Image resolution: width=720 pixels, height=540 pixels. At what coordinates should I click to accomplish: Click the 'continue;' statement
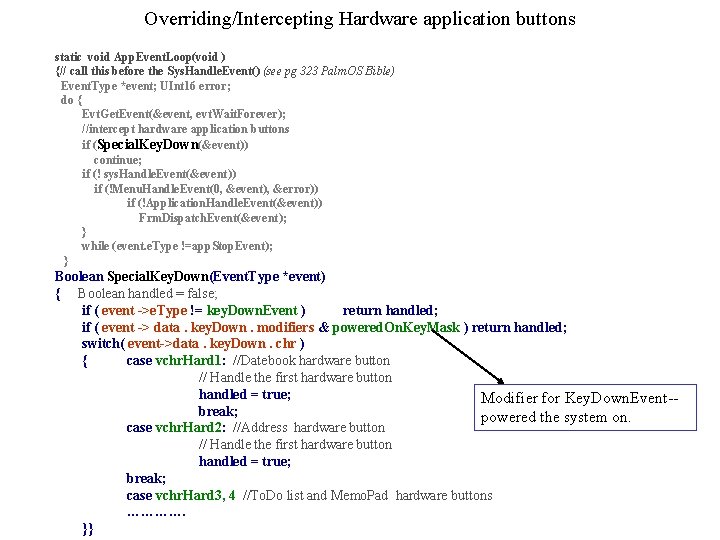coord(118,160)
